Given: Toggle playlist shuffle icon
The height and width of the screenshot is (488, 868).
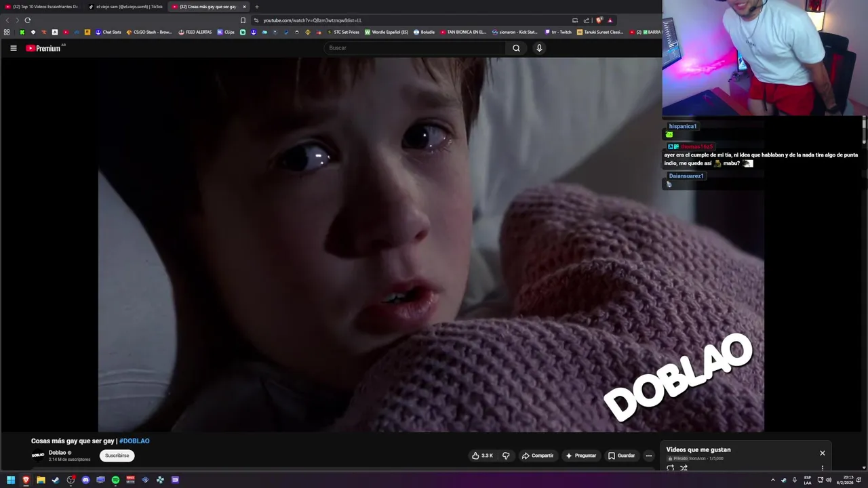Looking at the screenshot, I should (684, 468).
